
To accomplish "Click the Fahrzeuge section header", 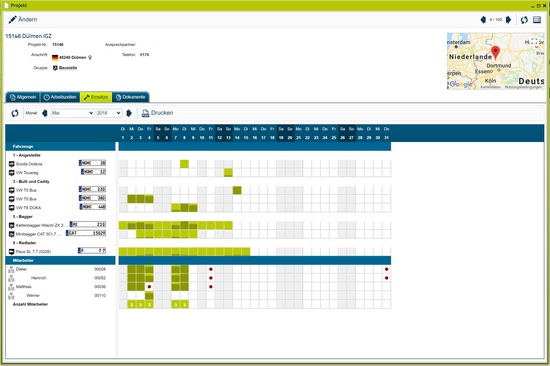I will tap(60, 146).
